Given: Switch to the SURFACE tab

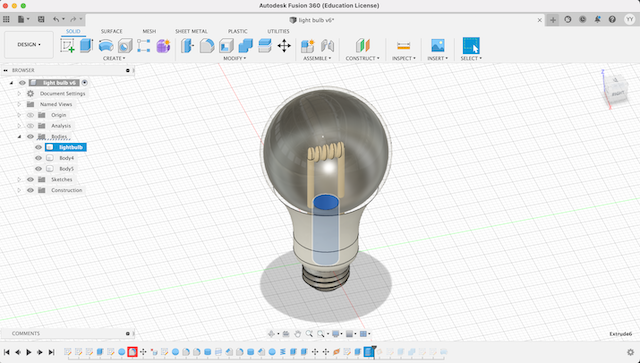Looking at the screenshot, I should [111, 31].
